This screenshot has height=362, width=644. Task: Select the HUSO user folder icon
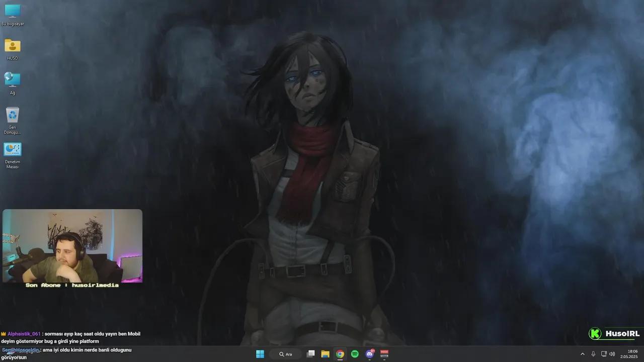(12, 49)
